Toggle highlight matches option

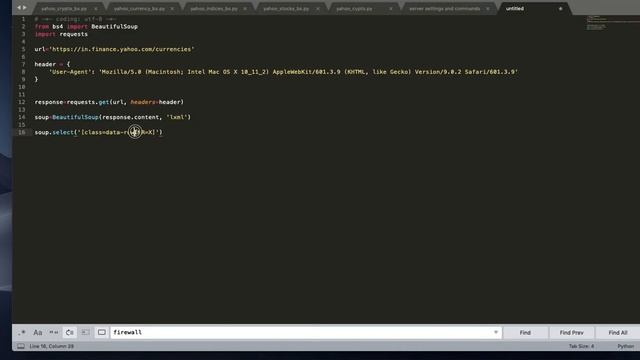pyautogui.click(x=102, y=333)
